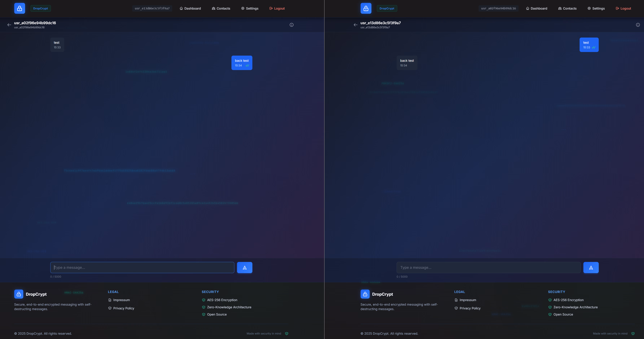The height and width of the screenshot is (339, 644).
Task: Open Dashboard in the left window
Action: [x=190, y=8]
